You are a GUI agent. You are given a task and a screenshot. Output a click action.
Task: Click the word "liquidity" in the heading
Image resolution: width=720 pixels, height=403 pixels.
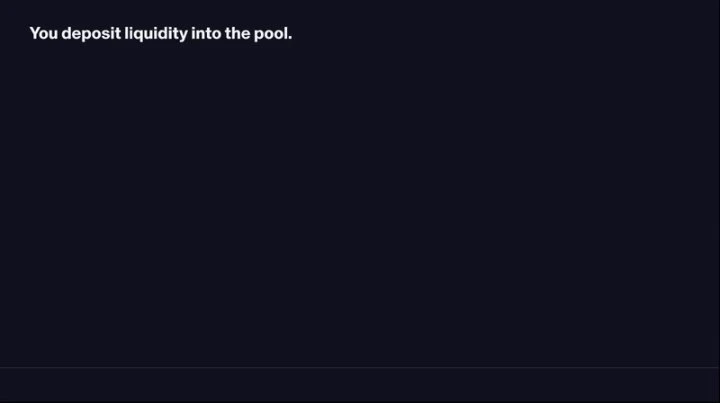[x=156, y=33]
